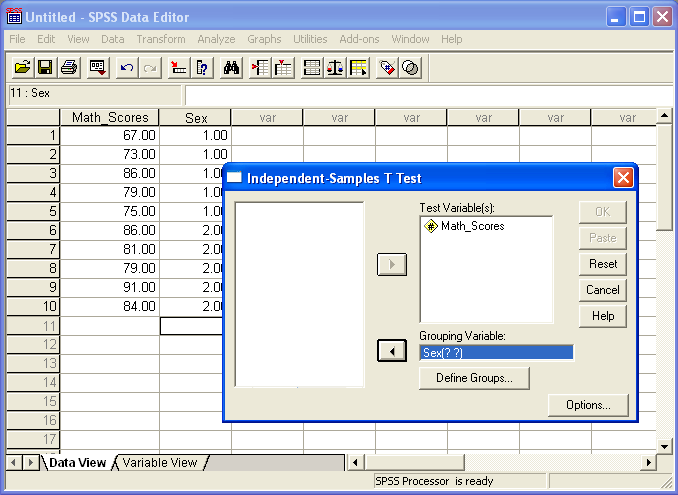Open the Add-ons menu
Screen dimensions: 678x495
coord(359,39)
